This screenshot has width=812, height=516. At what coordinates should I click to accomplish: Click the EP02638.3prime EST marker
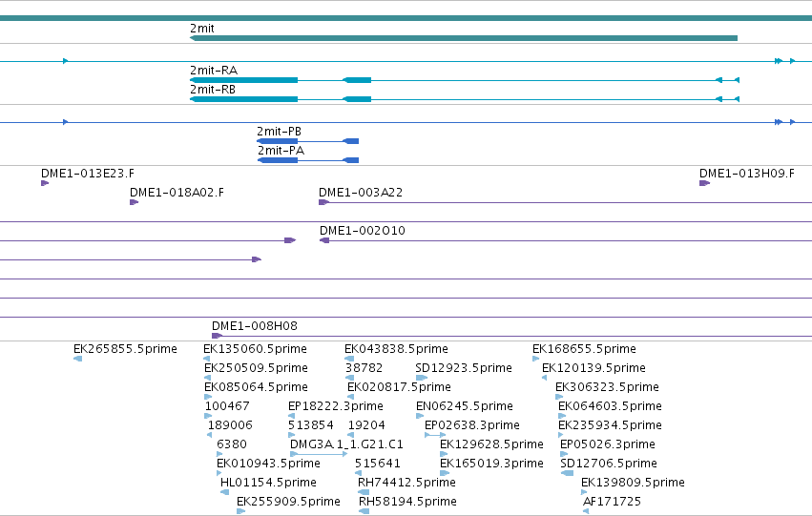coord(435,435)
